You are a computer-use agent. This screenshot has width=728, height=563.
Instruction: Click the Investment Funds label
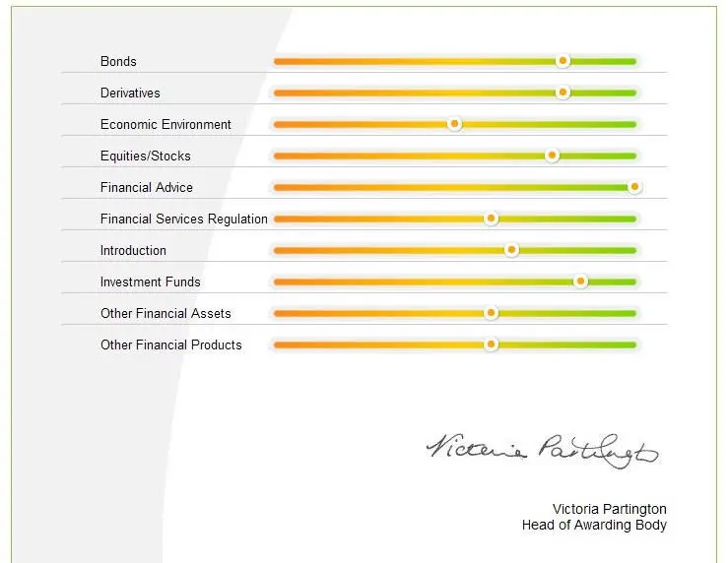(151, 281)
